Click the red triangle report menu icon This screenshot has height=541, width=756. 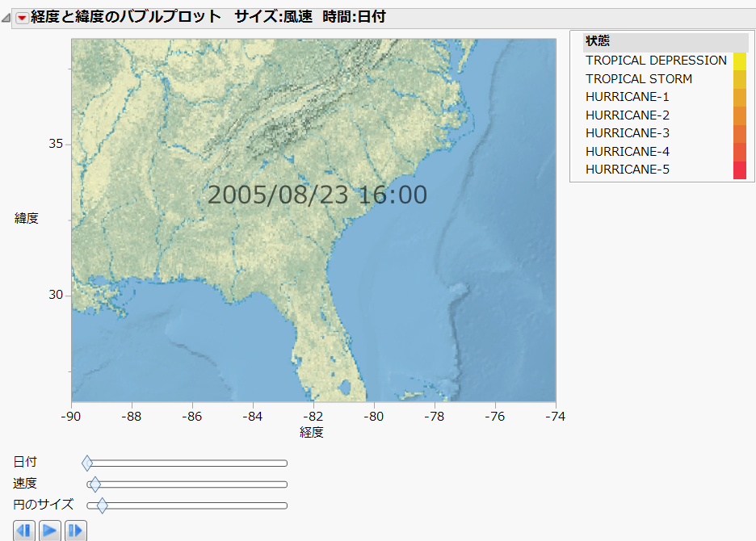point(22,17)
